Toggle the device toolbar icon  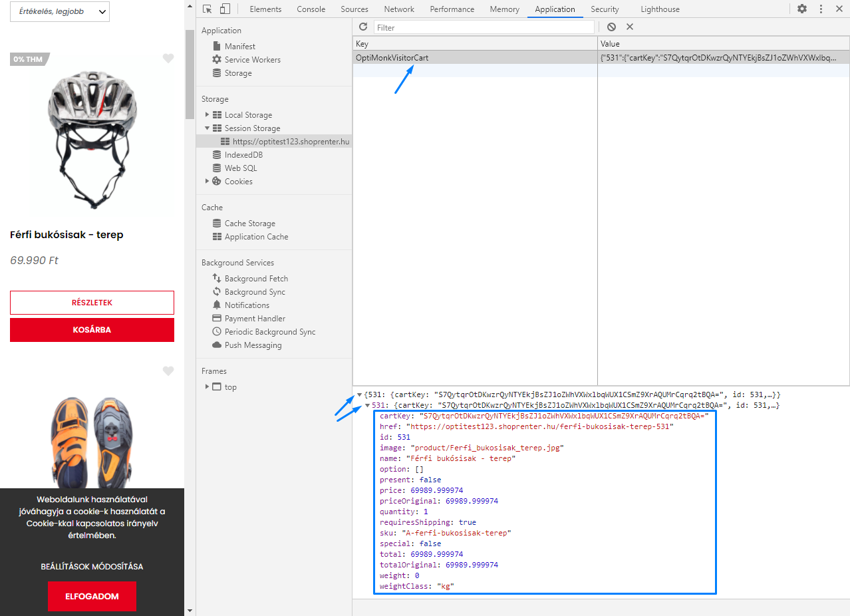(x=225, y=9)
